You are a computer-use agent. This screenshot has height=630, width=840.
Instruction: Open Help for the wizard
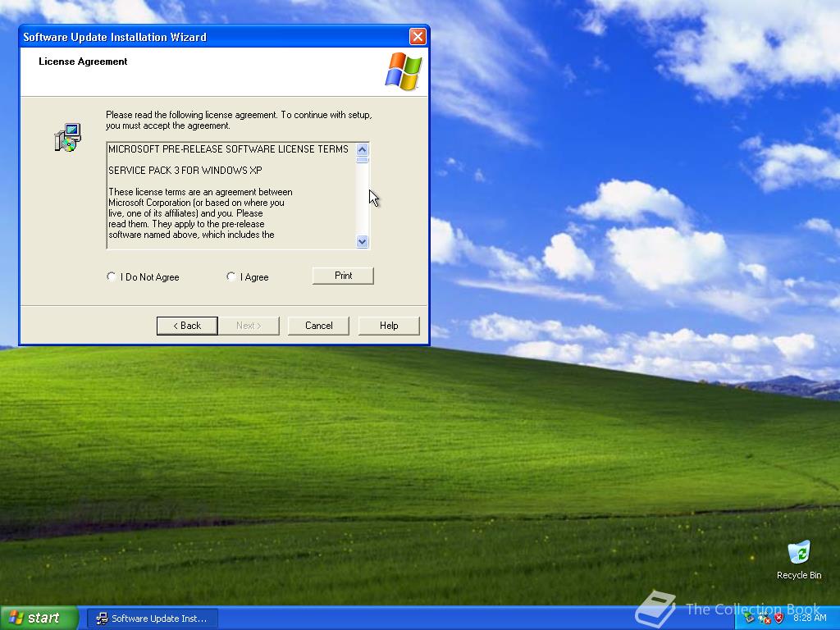[389, 325]
